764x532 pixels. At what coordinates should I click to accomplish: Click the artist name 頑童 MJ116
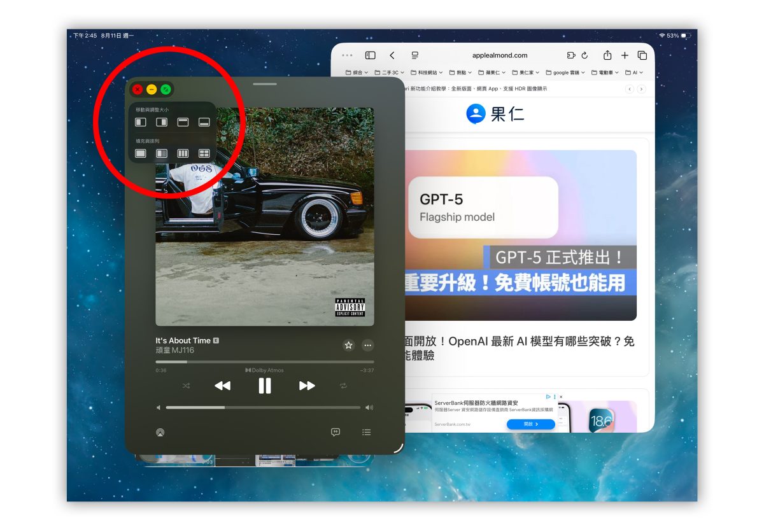(x=174, y=350)
